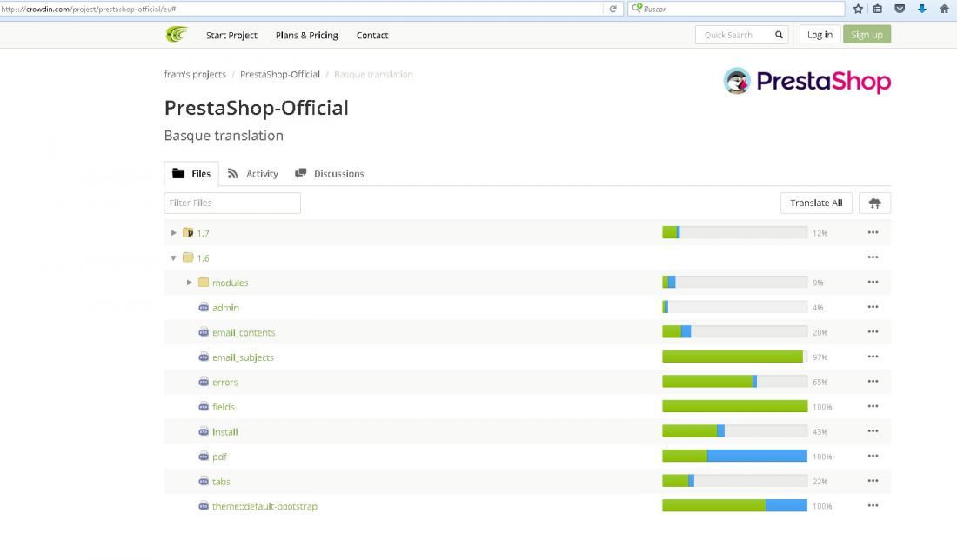Go to the browser home page icon
The image size is (957, 560).
point(944,10)
